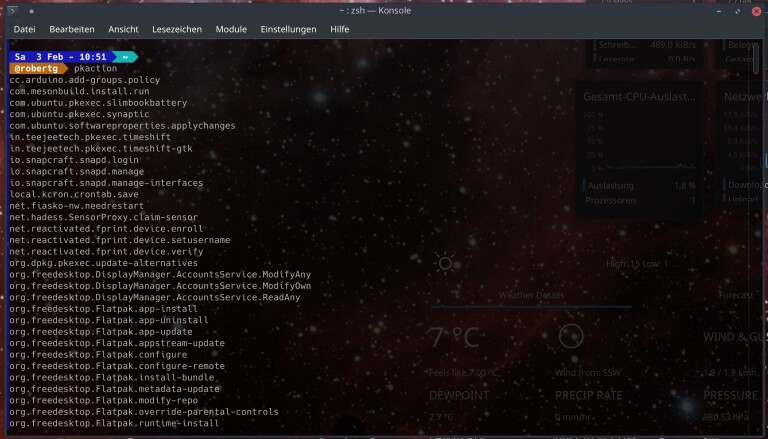Click the typed command 'pkaction'
768x439 pixels.
pyautogui.click(x=96, y=69)
